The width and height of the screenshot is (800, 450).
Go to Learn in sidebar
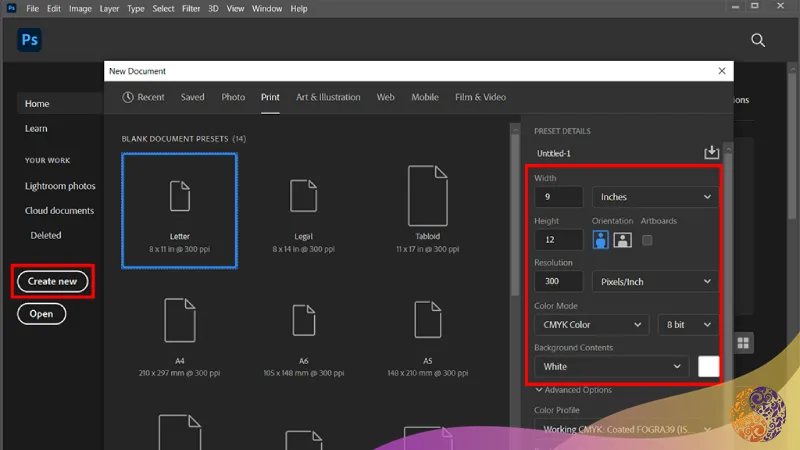tap(36, 129)
